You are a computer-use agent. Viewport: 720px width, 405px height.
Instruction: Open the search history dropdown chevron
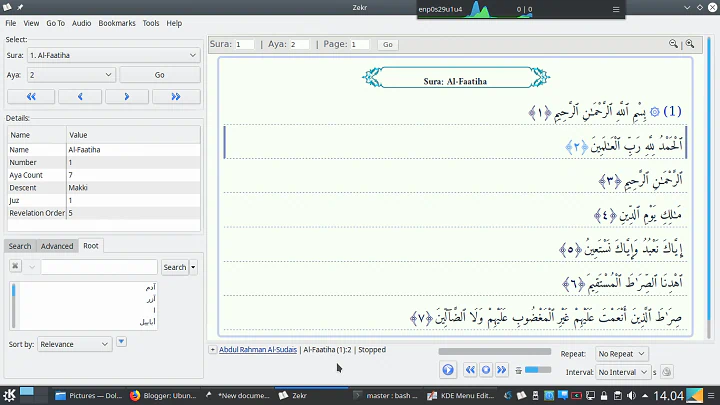32,267
